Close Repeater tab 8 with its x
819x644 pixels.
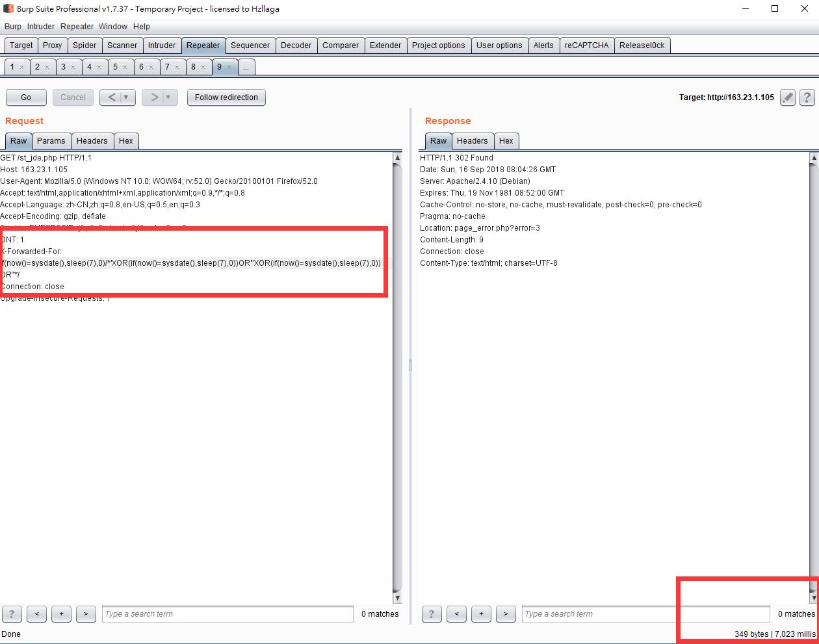tap(203, 67)
